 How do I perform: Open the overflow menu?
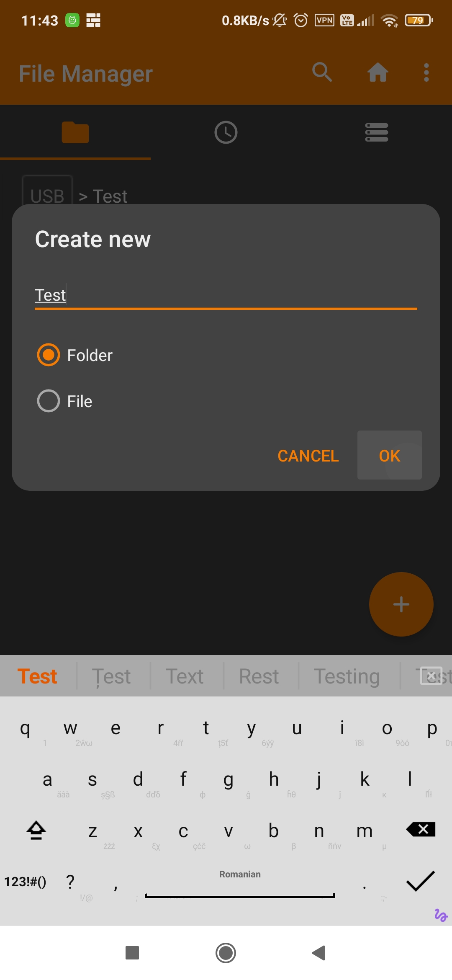pyautogui.click(x=426, y=72)
